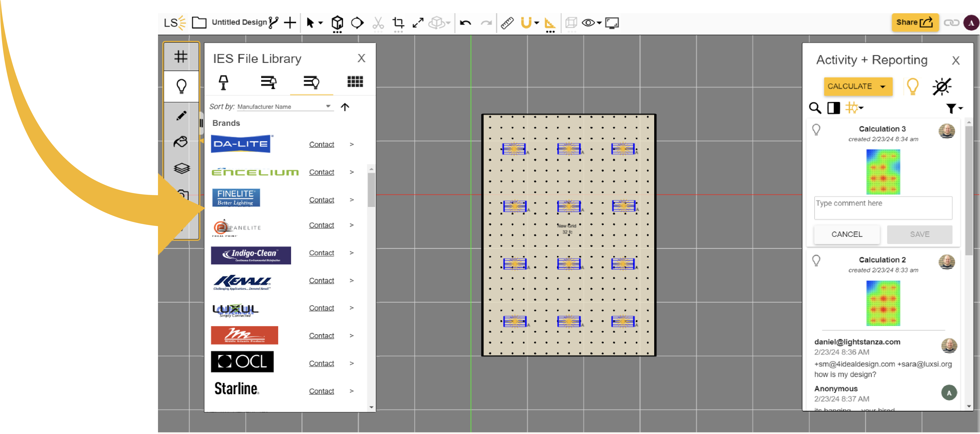This screenshot has width=980, height=434.
Task: Toggle the yellow light bulb in Activity panel
Action: click(913, 86)
